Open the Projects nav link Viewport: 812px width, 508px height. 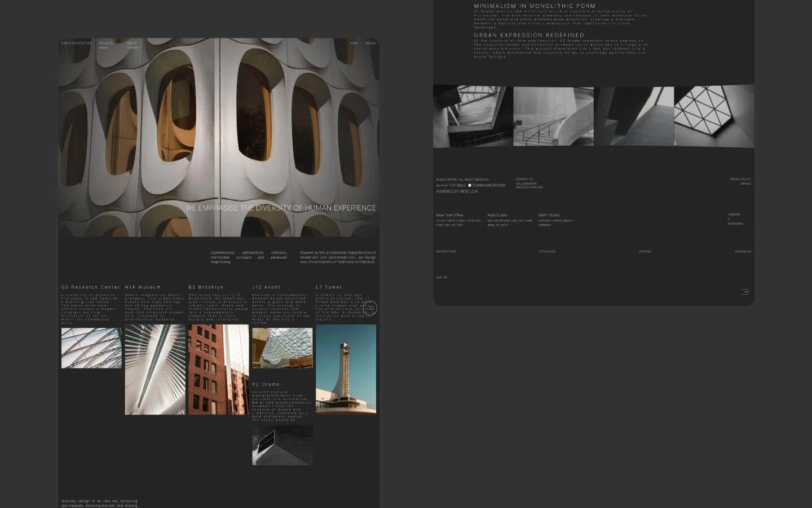[106, 43]
